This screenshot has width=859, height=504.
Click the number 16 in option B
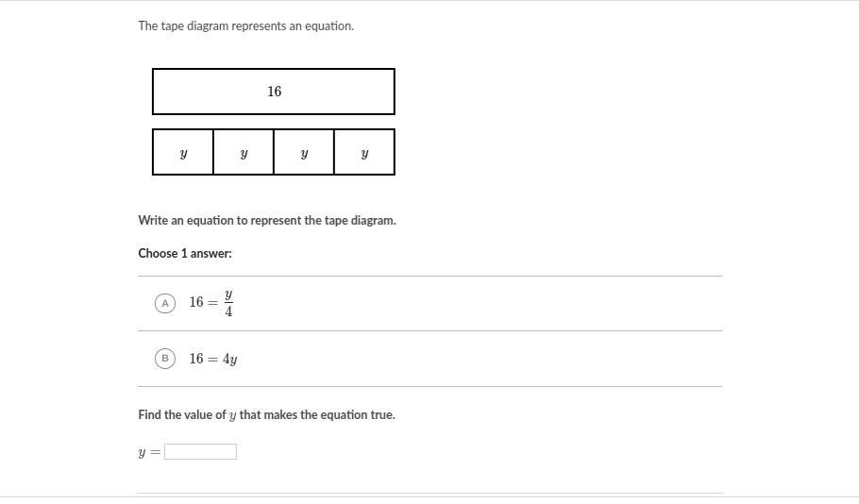click(196, 359)
